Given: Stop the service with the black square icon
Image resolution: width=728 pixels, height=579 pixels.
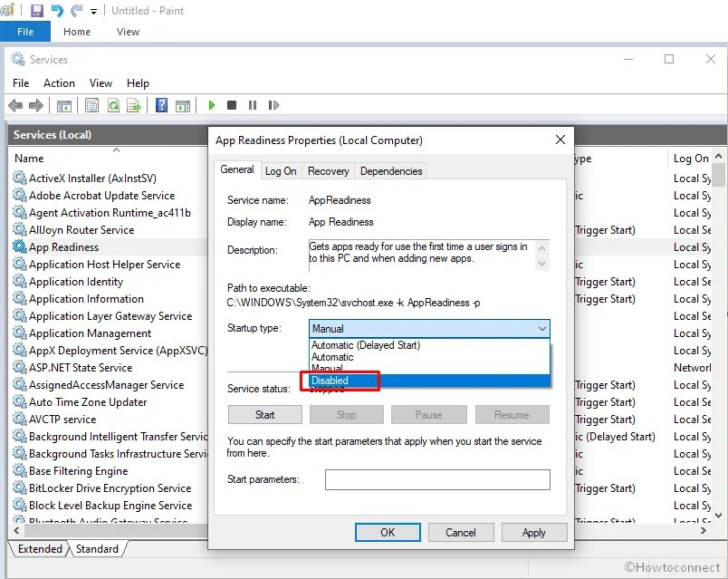Looking at the screenshot, I should click(233, 105).
